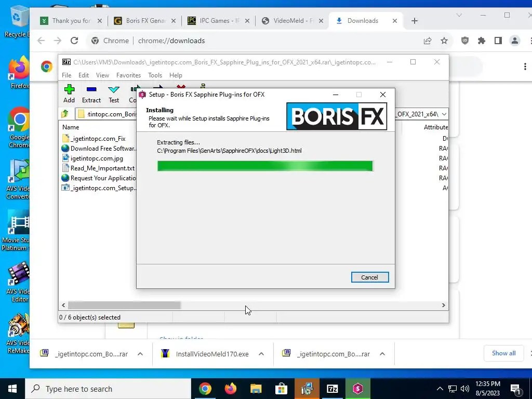This screenshot has width=532, height=399.
Task: Click the 7-Zip horizontal scrollbar thumb
Action: pos(124,305)
